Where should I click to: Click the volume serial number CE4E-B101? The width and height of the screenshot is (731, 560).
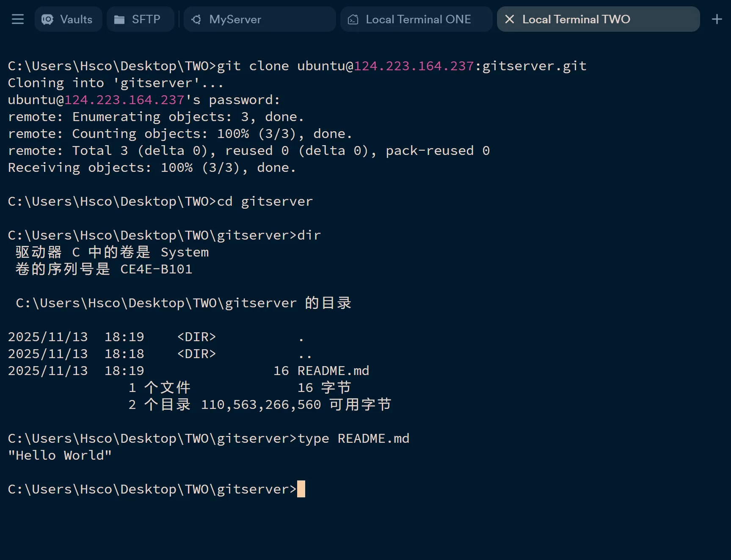[x=156, y=269]
